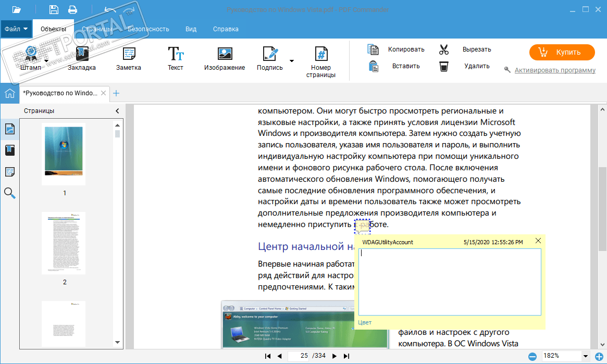Screen dimensions: 607x364
Task: Click the document scroll-down arrow
Action: tap(602, 345)
